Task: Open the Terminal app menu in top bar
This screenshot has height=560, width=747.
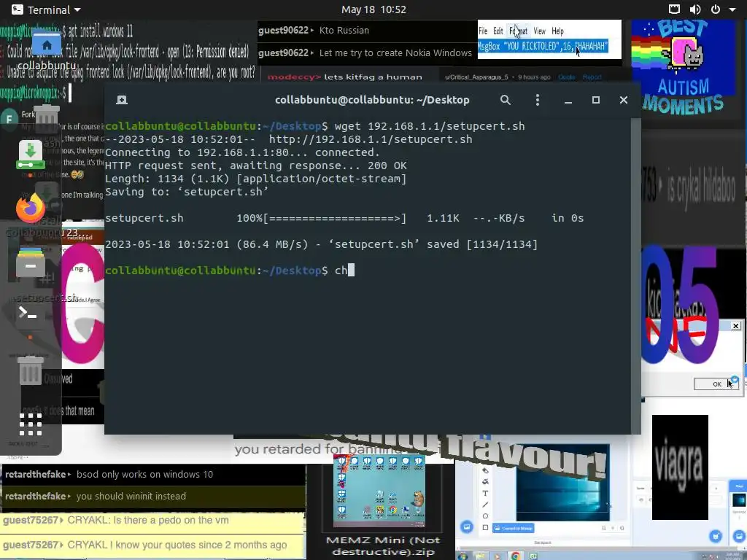Action: (x=46, y=9)
